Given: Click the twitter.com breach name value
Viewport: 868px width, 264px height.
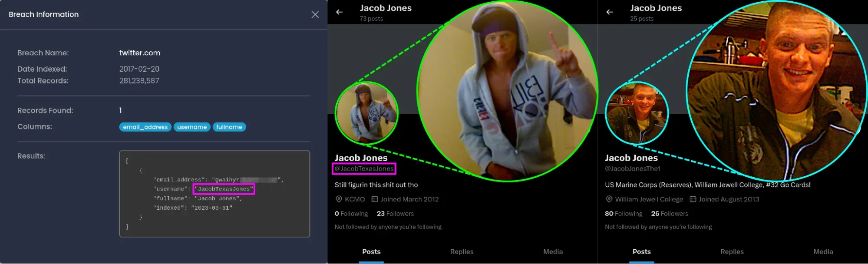Looking at the screenshot, I should coord(140,53).
